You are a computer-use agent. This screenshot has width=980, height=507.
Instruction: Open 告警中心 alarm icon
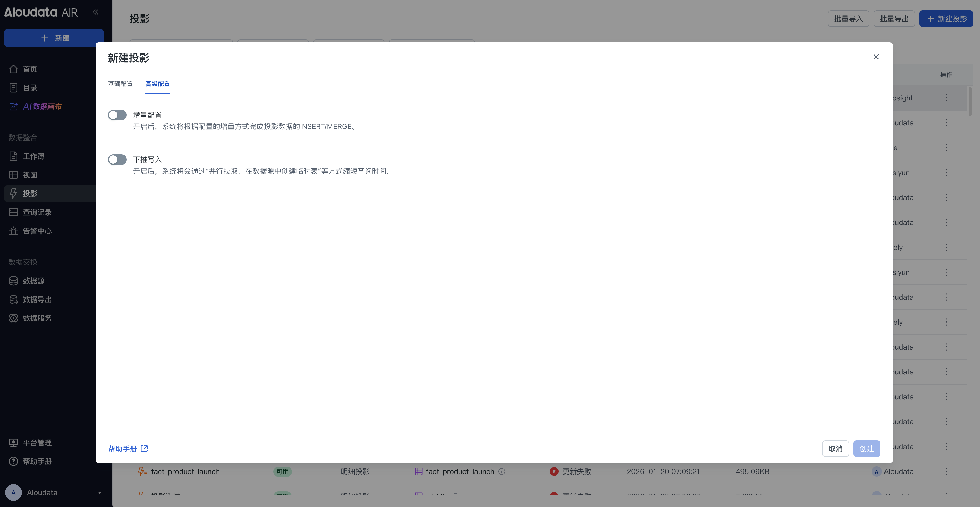[13, 231]
